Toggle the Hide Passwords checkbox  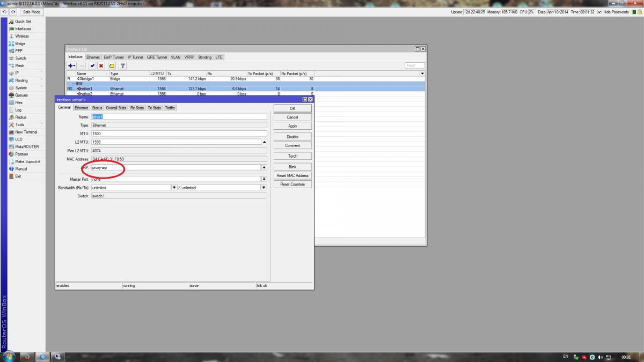[x=599, y=12]
